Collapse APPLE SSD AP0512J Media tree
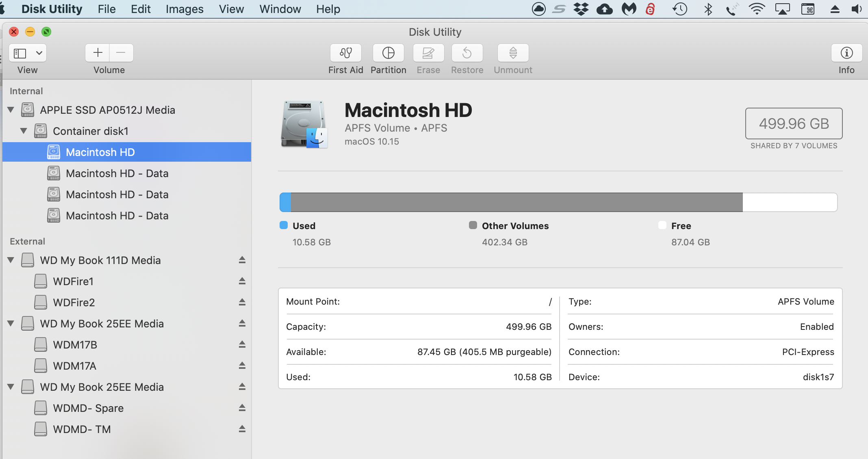Screen dimensions: 868x459 tap(11, 110)
